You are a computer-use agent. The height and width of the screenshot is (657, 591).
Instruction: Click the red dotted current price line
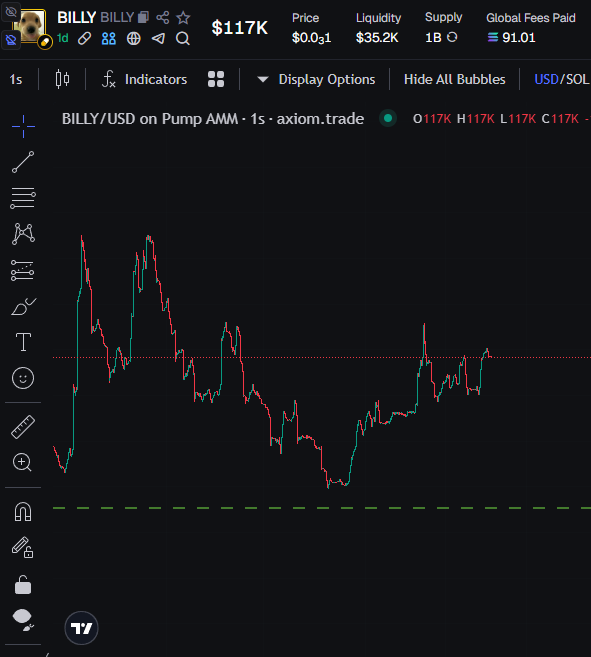click(x=321, y=357)
